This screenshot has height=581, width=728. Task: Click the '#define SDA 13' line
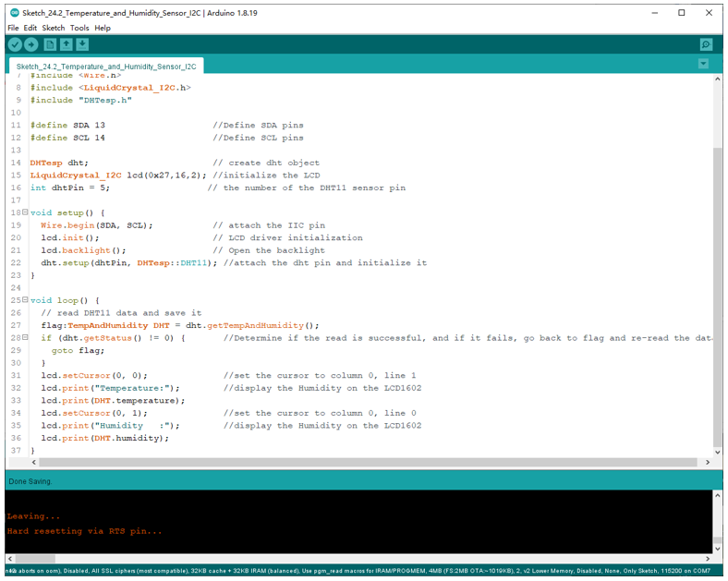[x=67, y=126]
